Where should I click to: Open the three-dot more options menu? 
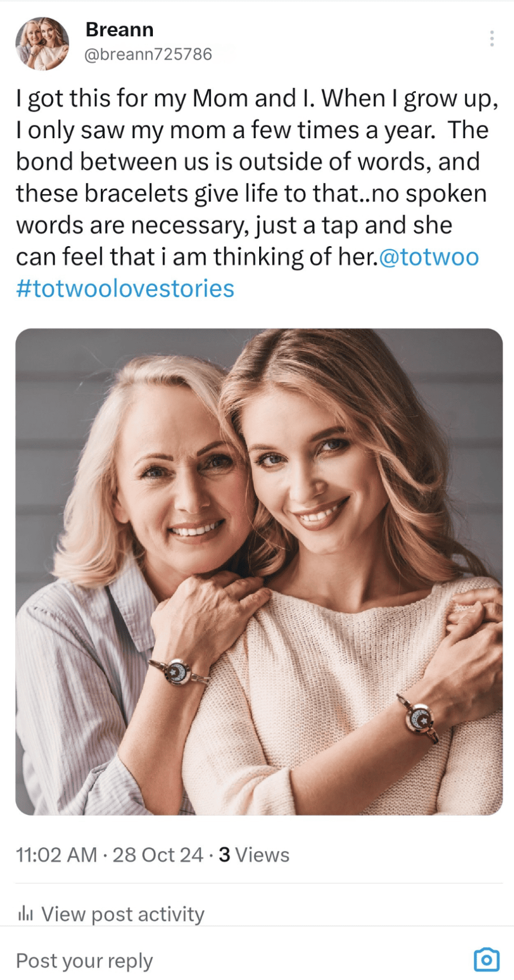point(491,38)
